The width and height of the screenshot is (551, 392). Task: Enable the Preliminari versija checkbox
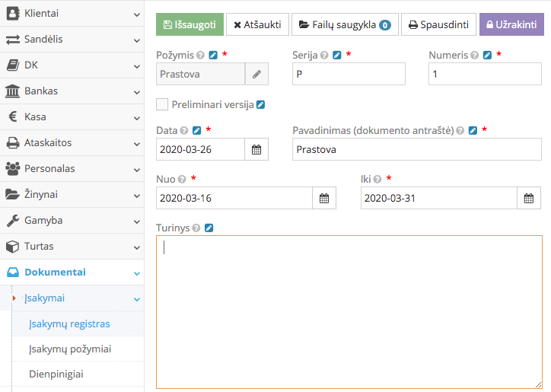[x=162, y=105]
